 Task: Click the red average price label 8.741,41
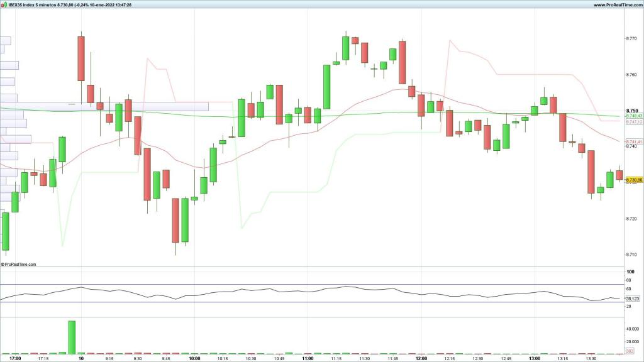631,142
